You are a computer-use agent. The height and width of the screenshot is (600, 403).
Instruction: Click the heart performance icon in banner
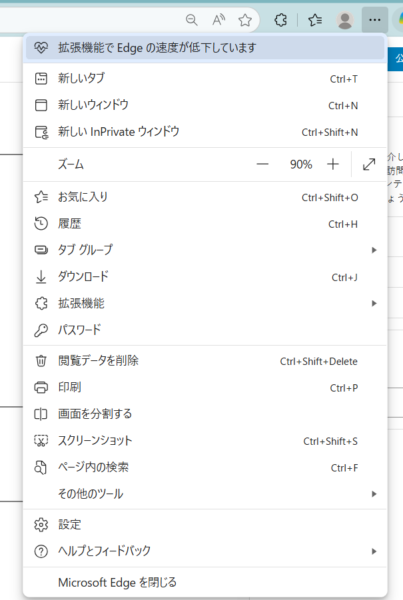41,48
